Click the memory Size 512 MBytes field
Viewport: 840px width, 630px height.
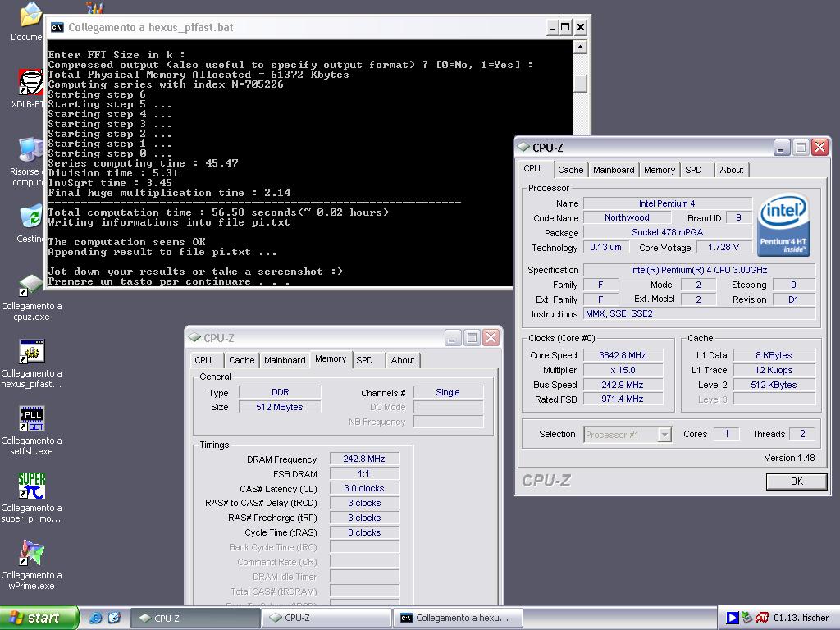click(280, 407)
